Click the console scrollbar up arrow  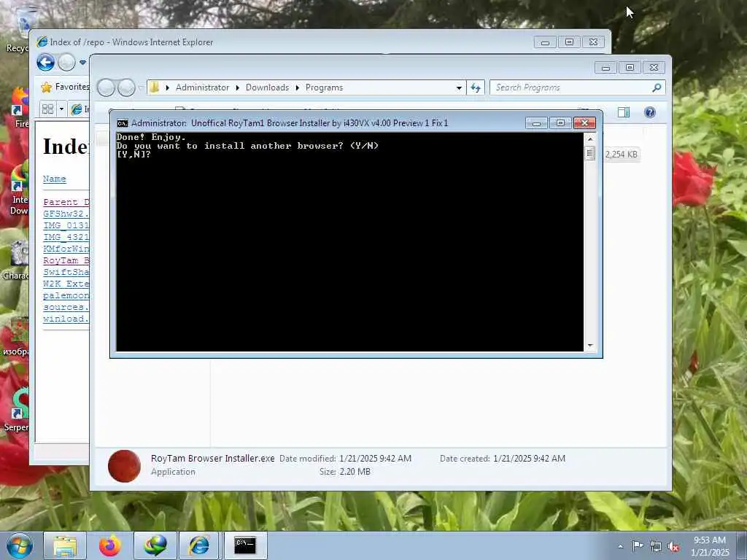pyautogui.click(x=590, y=139)
